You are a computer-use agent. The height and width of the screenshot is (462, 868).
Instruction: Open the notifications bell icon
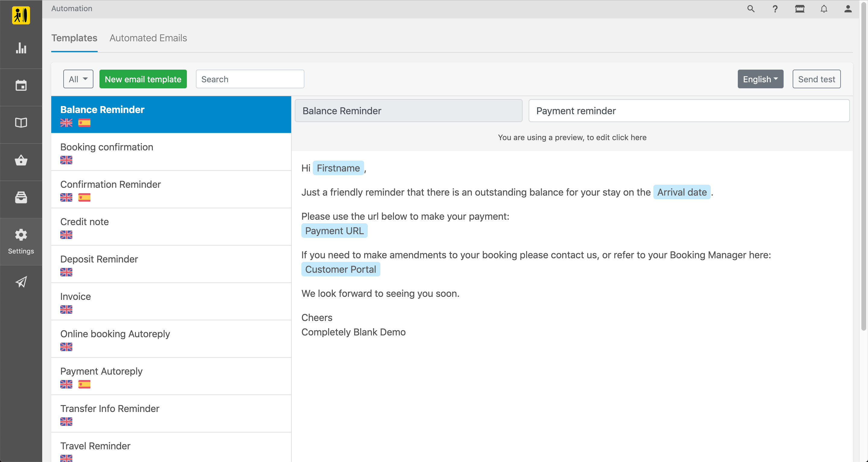[x=824, y=9]
